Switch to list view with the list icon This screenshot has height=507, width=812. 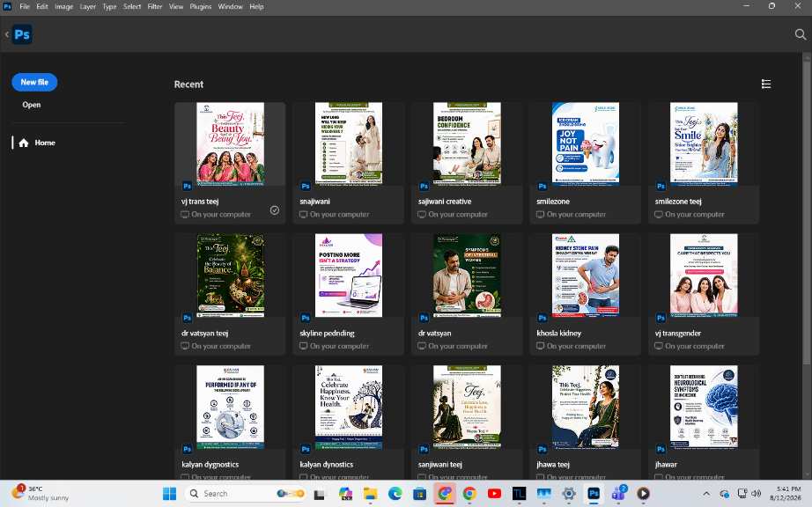(x=766, y=84)
